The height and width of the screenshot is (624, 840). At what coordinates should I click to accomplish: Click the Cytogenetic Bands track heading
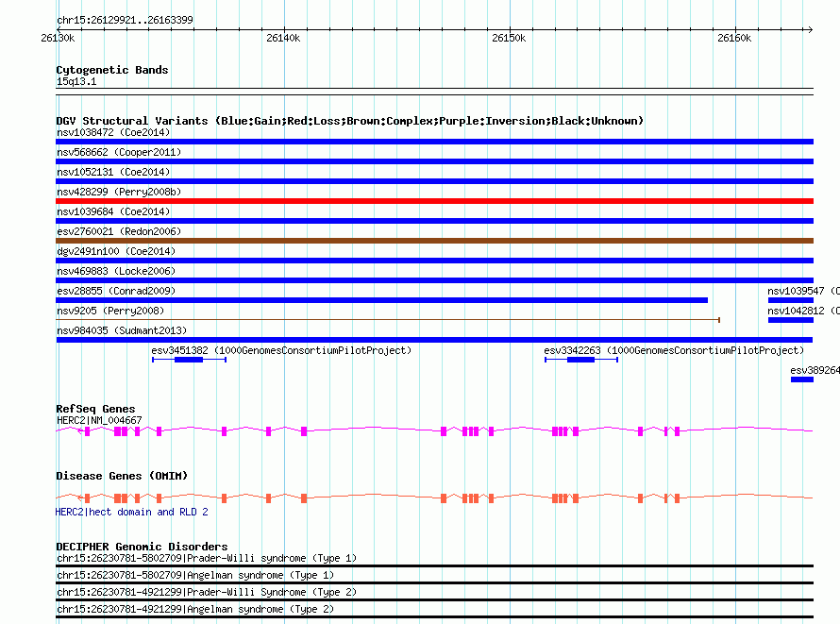pos(112,70)
